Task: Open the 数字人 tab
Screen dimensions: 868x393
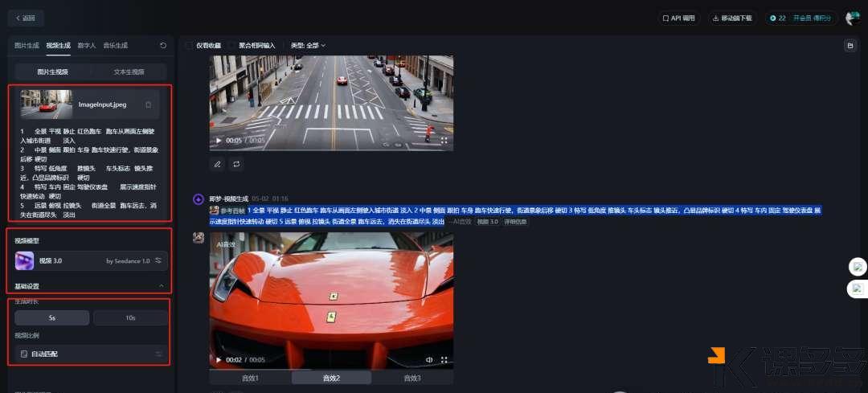Action: tap(86, 45)
